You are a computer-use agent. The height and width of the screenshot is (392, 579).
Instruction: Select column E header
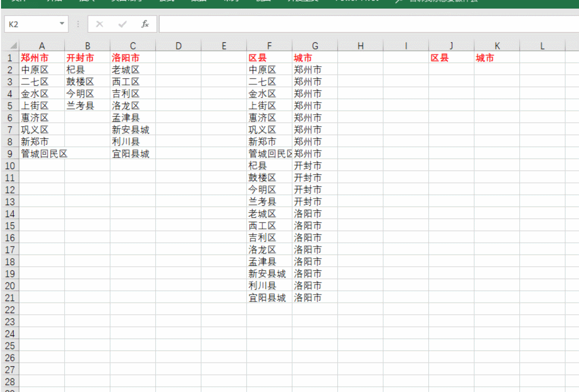(224, 46)
